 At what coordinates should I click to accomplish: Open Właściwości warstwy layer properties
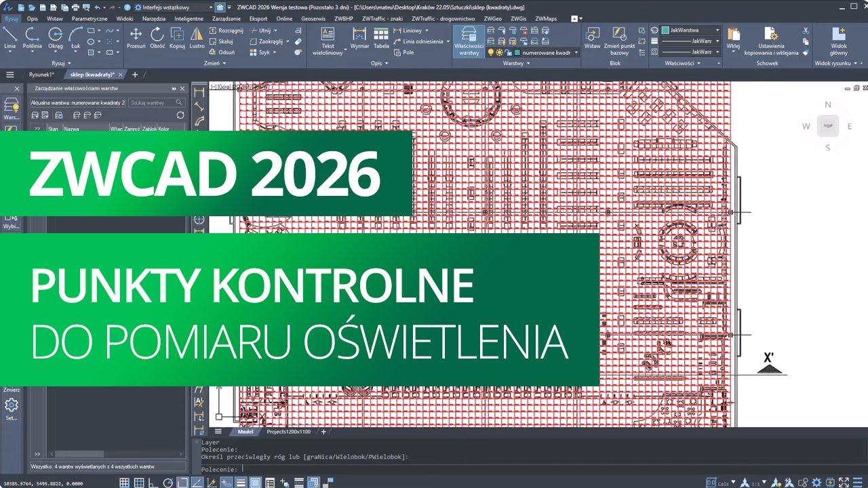tap(469, 41)
